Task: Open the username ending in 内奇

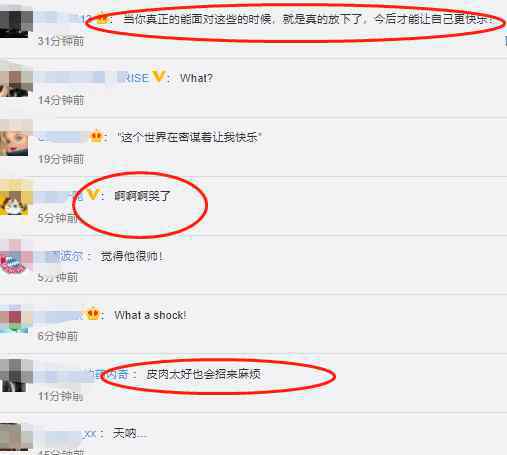Action: (x=83, y=375)
